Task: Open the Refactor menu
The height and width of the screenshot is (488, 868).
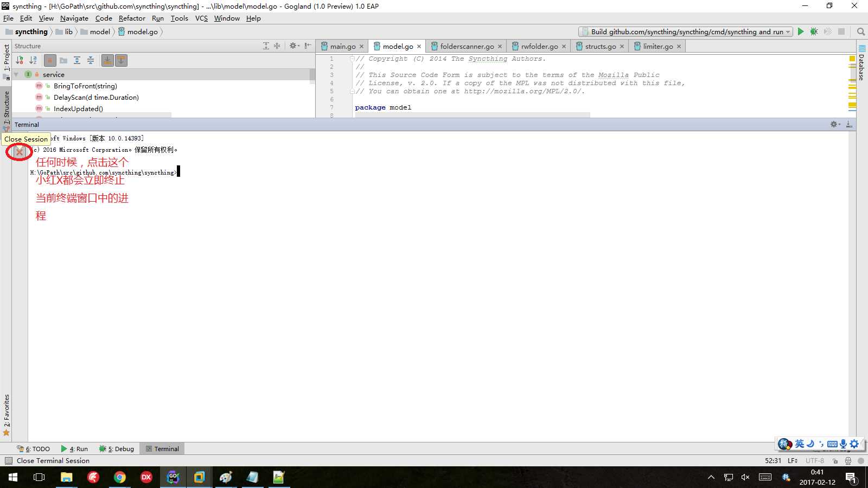Action: [x=132, y=18]
